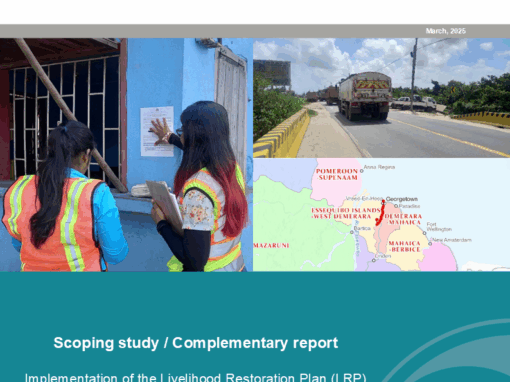Click the 'ESSEQUIBO ISLANDS-WEST DEMERARA' map label

pos(346,213)
